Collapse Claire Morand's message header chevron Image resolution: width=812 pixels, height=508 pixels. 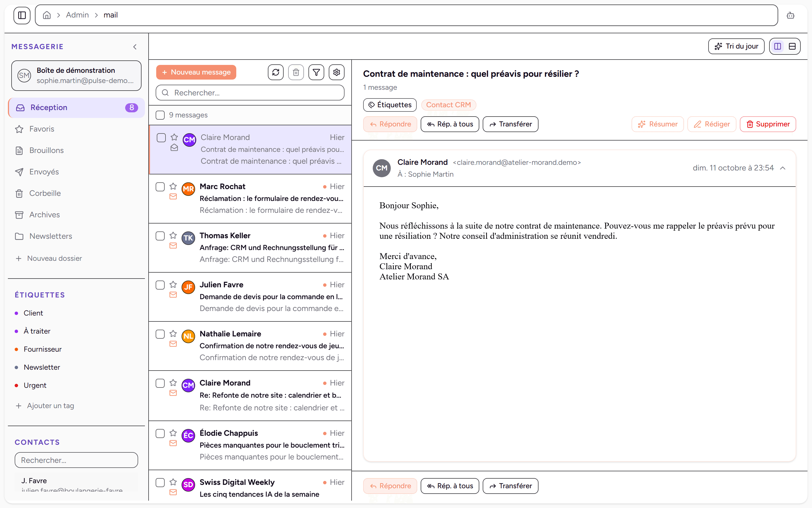(783, 168)
